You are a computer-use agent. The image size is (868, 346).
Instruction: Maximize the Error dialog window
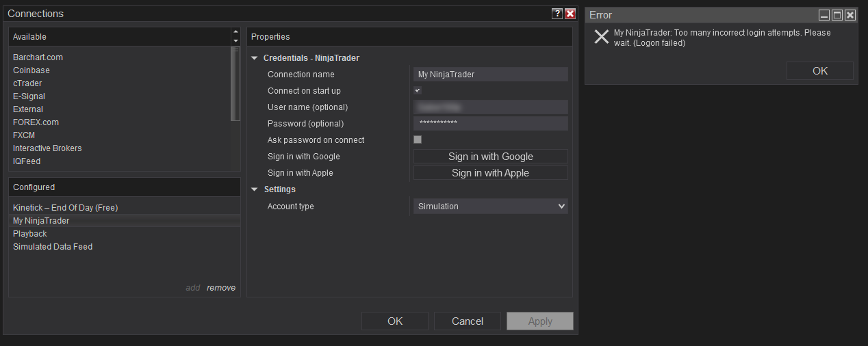pos(837,15)
